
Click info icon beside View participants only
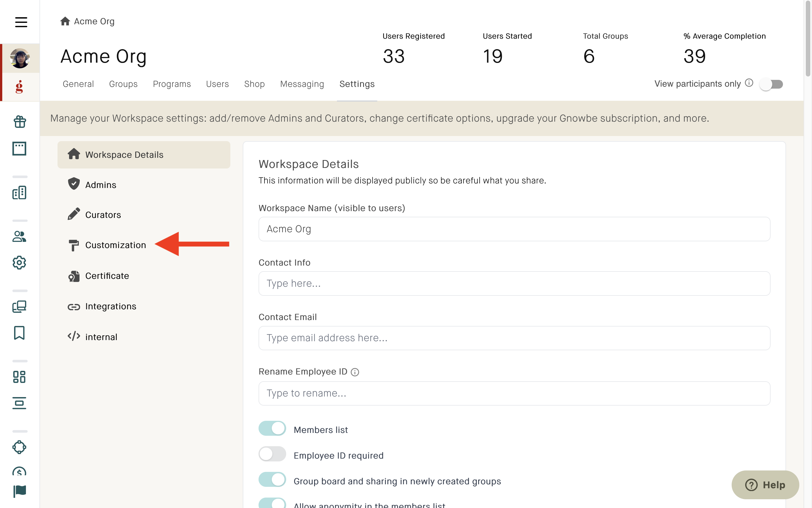click(749, 83)
